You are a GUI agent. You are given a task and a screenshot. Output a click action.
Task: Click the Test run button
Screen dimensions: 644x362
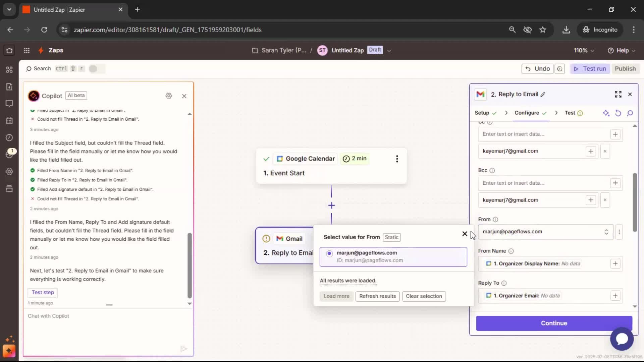(x=590, y=69)
